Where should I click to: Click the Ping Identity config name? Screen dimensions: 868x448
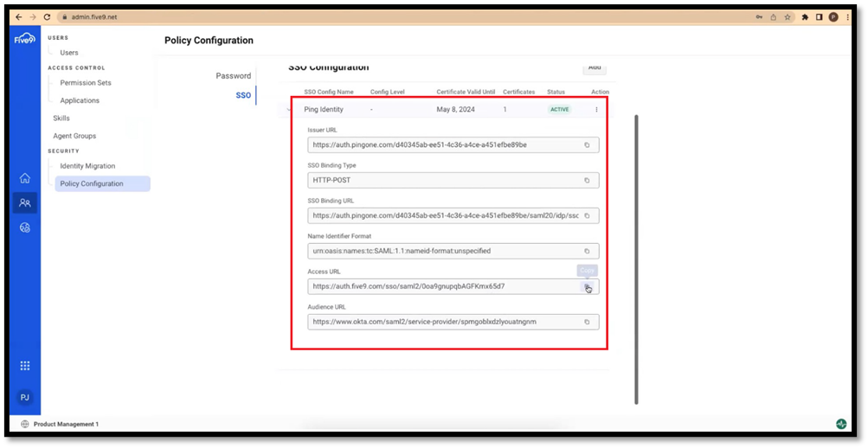point(324,110)
